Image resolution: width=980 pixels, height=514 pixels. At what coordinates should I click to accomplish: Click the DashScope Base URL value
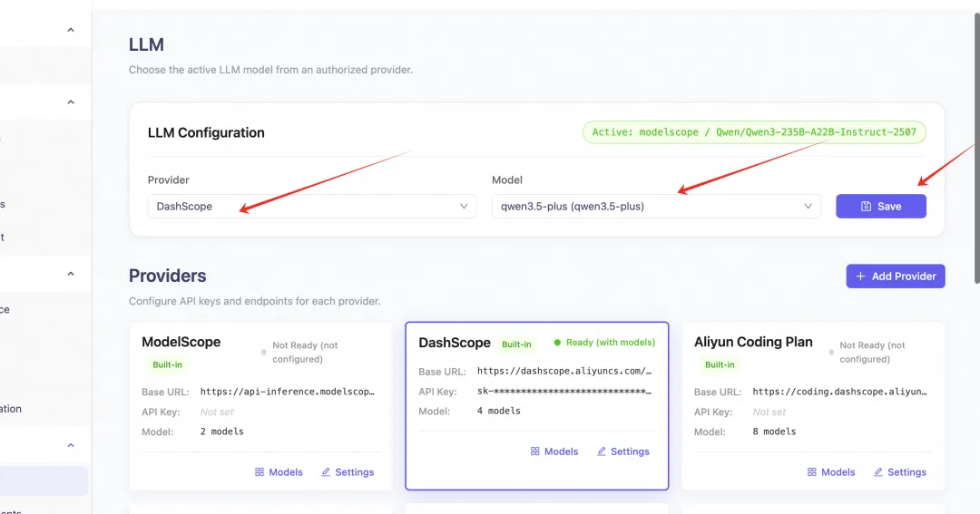tap(564, 371)
